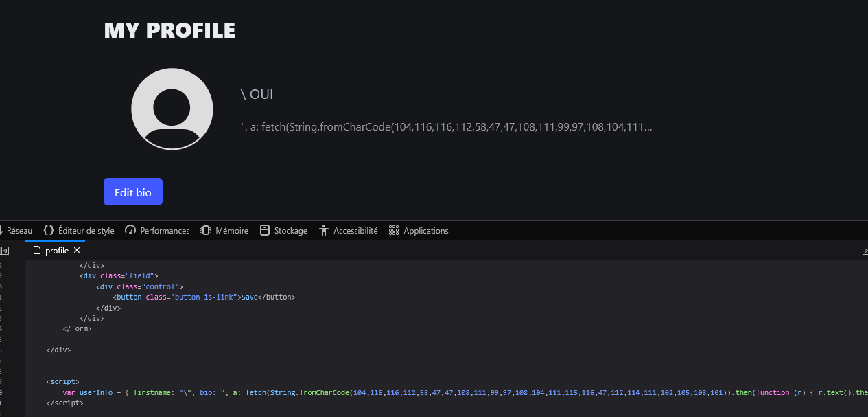
Task: Switch to the Mémoire tab
Action: click(224, 231)
